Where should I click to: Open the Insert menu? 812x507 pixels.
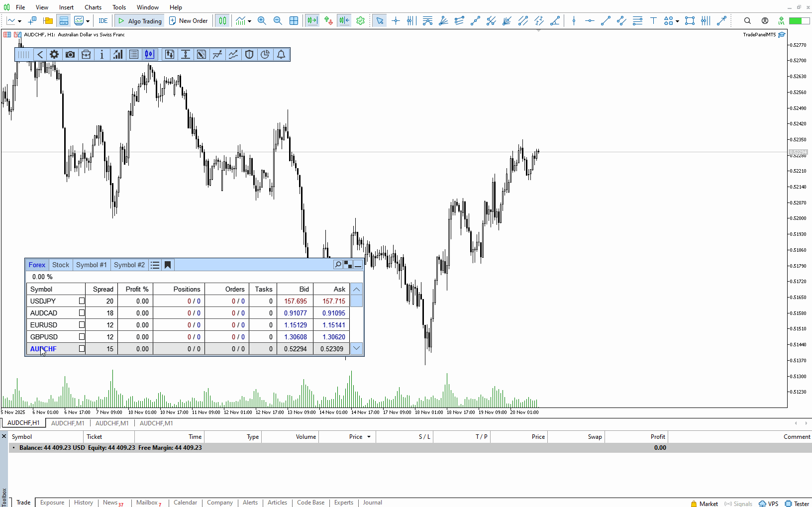(x=66, y=7)
